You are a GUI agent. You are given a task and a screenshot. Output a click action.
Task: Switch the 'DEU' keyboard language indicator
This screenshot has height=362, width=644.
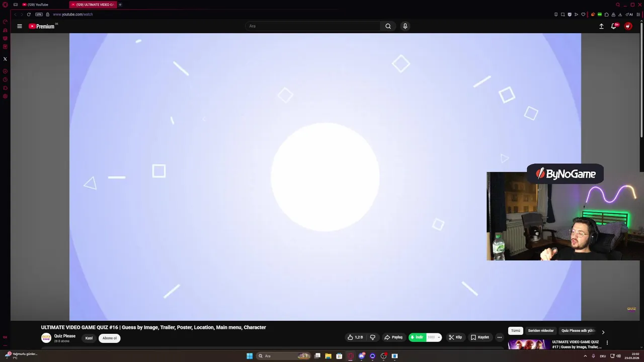pyautogui.click(x=603, y=356)
